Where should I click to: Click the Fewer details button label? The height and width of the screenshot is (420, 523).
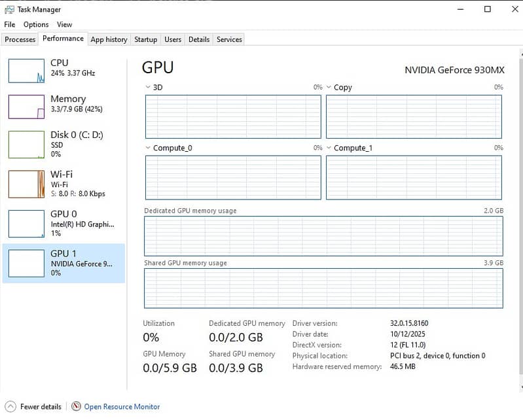pyautogui.click(x=41, y=407)
